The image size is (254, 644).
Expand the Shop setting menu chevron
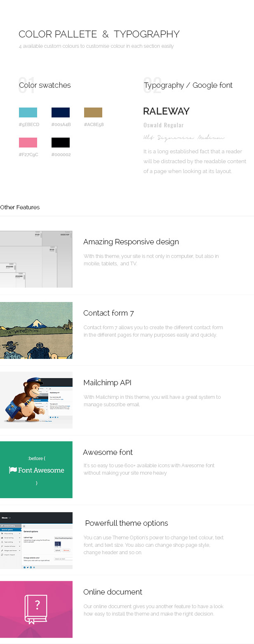coord(19,533)
